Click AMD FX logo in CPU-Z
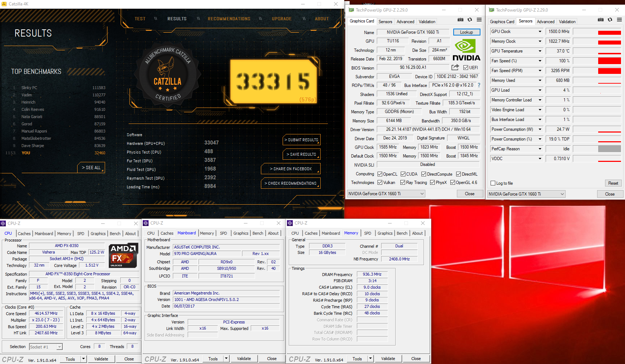The height and width of the screenshot is (364, 625). pyautogui.click(x=124, y=255)
